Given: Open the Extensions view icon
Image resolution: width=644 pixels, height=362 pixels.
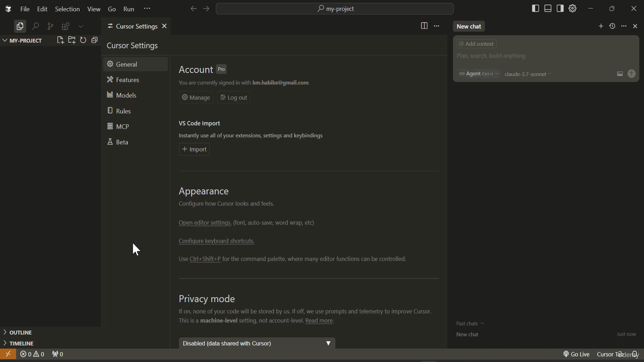Looking at the screenshot, I should click(x=66, y=26).
